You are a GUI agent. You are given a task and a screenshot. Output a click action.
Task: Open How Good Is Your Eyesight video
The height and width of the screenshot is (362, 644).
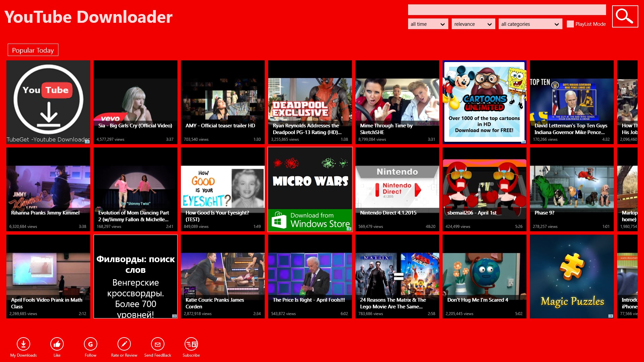pyautogui.click(x=223, y=189)
